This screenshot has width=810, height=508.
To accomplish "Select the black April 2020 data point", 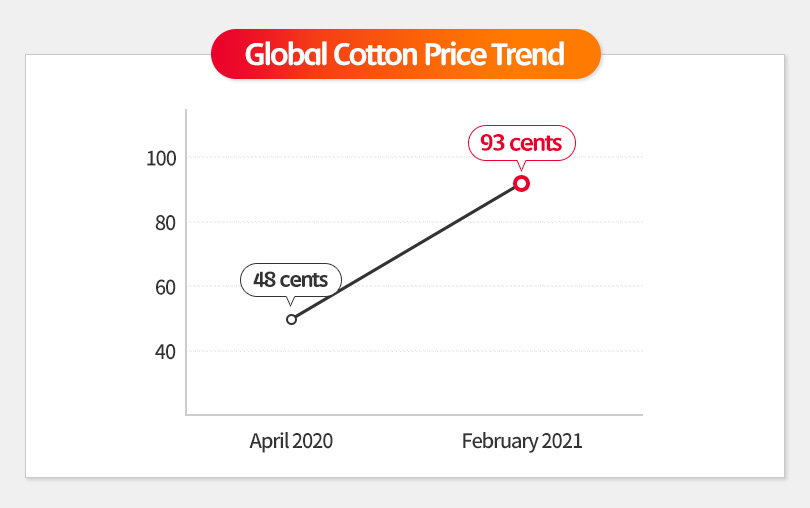I will 291,319.
